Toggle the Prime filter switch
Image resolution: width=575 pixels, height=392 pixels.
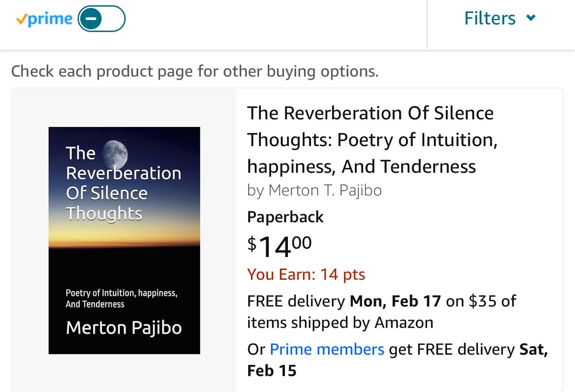[102, 19]
